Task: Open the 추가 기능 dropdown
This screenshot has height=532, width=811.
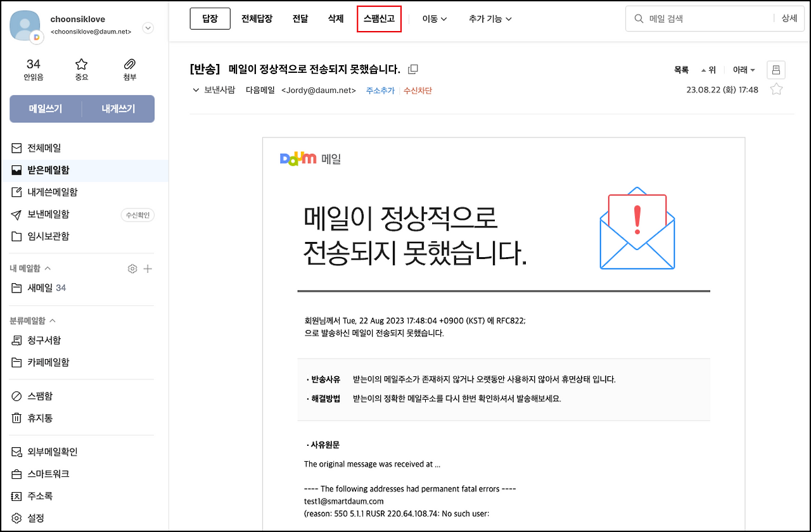Action: pos(490,19)
